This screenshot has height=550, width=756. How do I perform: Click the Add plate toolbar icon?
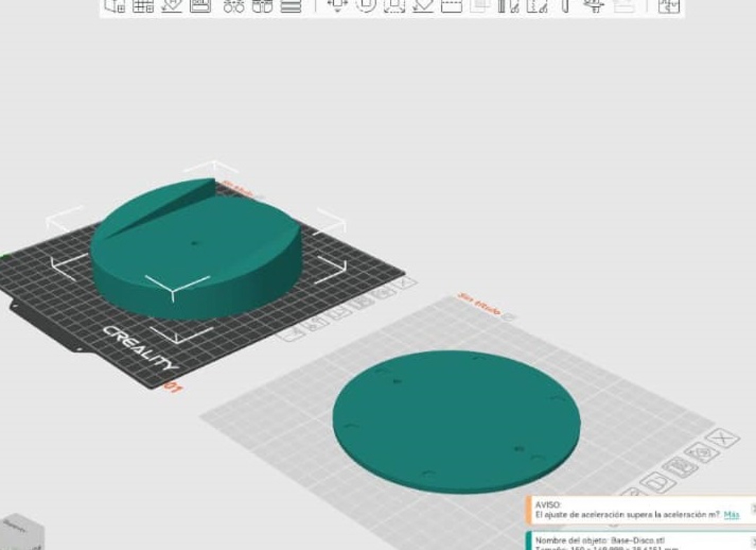pyautogui.click(x=143, y=6)
